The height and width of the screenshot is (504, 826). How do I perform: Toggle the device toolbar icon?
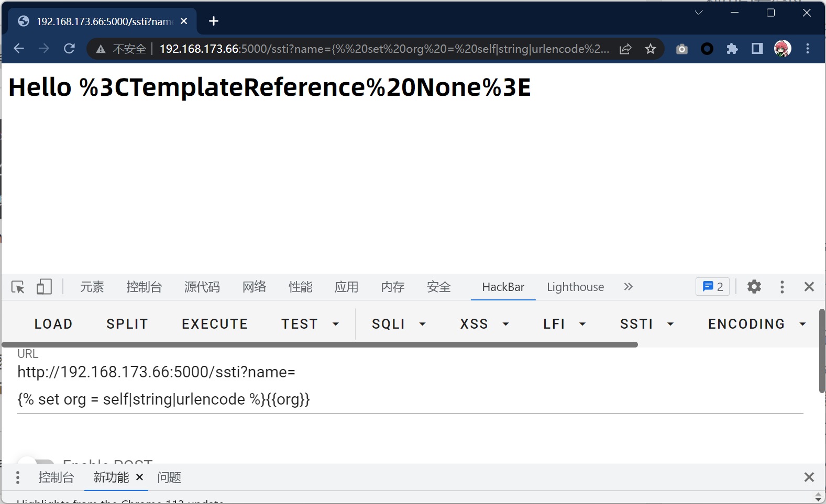pos(44,287)
